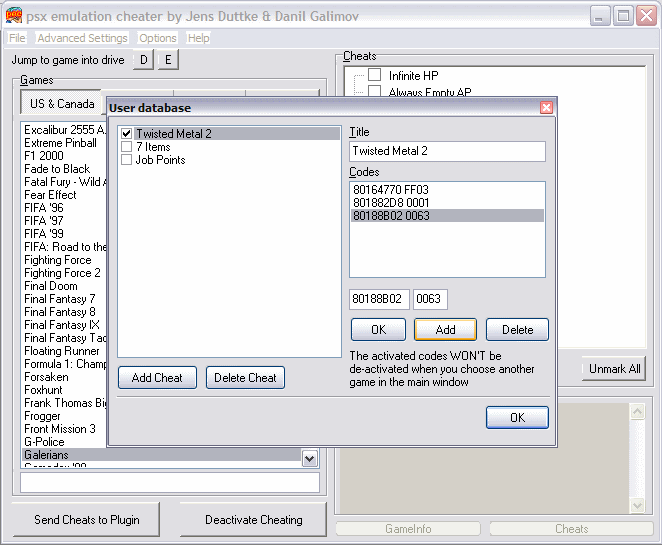The height and width of the screenshot is (545, 662).
Task: Click the code address field 80188B02
Action: [379, 299]
